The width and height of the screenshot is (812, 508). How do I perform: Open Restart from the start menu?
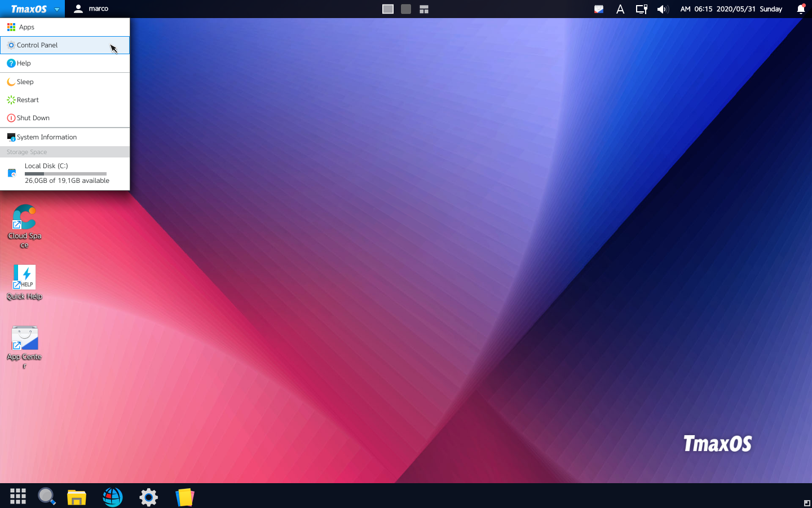[27, 99]
